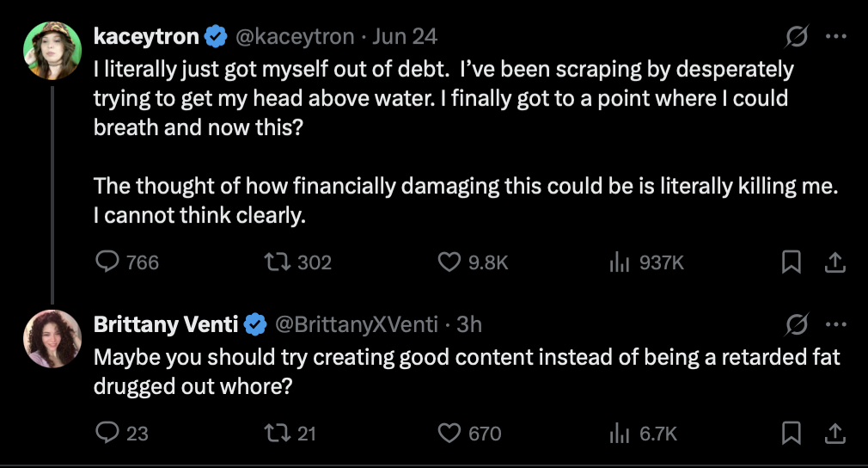Retweet kaceytron's post with 302 reposts
868x468 pixels.
click(298, 262)
